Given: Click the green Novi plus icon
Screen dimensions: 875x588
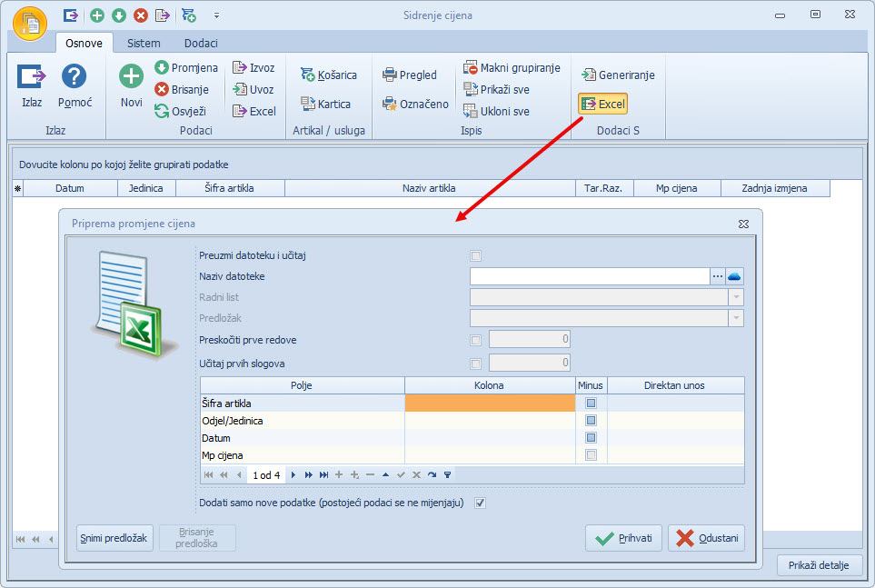Looking at the screenshot, I should click(132, 77).
